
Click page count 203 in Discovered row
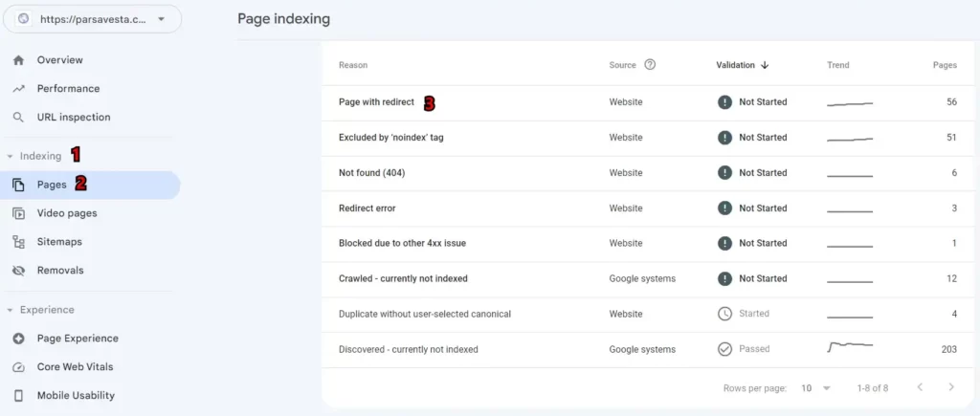[948, 350]
